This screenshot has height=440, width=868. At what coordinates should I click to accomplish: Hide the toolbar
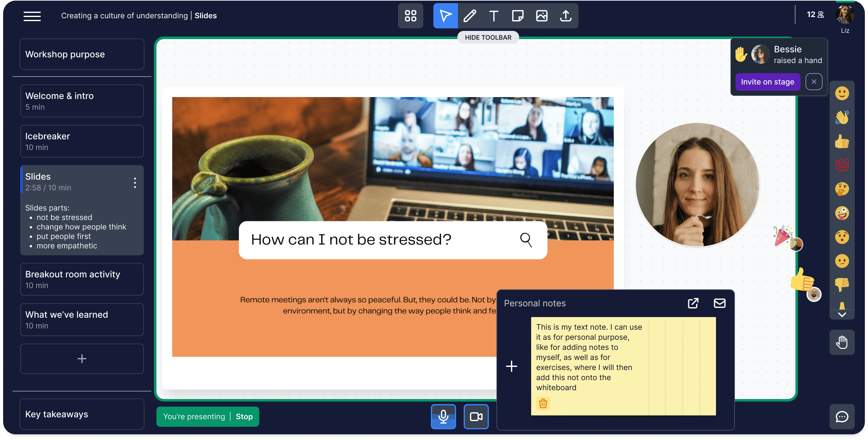point(488,38)
